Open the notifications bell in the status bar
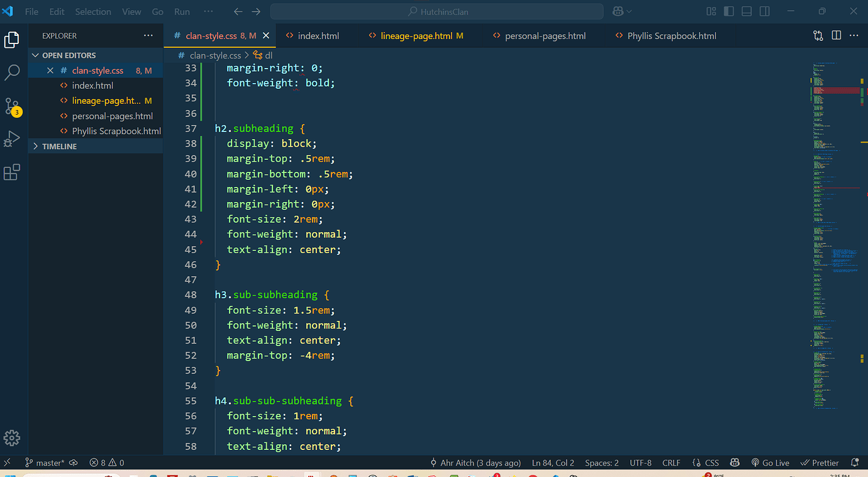This screenshot has width=868, height=477. 854,463
